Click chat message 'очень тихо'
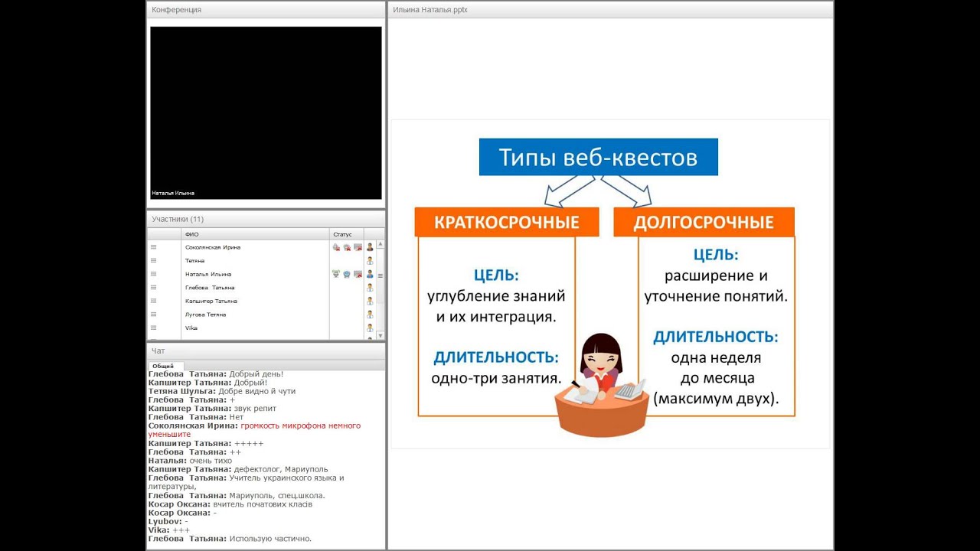The width and height of the screenshot is (980, 551). (211, 461)
